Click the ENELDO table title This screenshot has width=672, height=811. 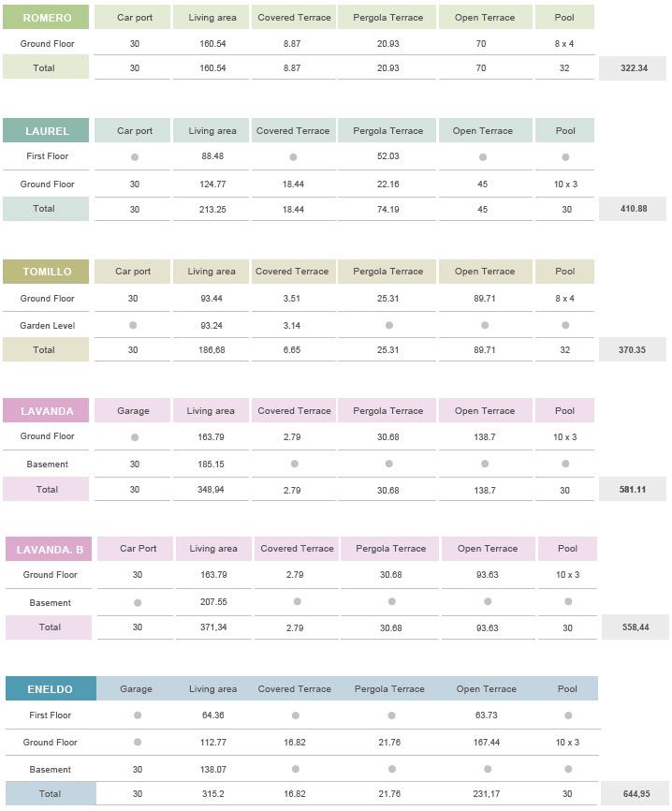click(51, 689)
